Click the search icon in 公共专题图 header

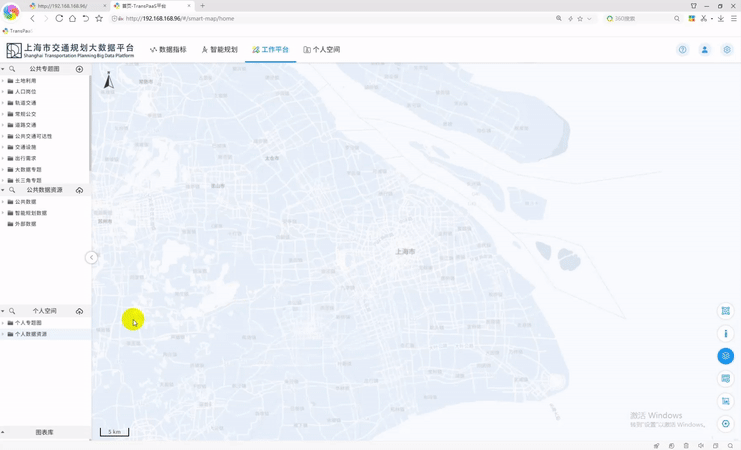12,69
